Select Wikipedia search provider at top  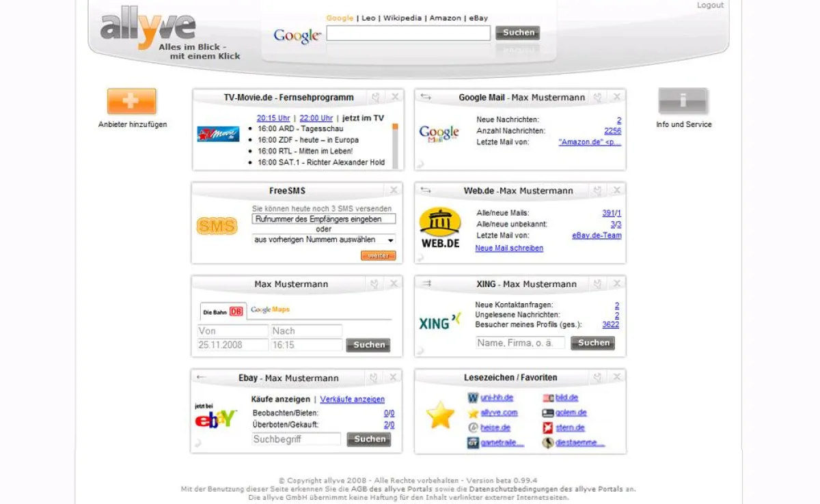[402, 18]
